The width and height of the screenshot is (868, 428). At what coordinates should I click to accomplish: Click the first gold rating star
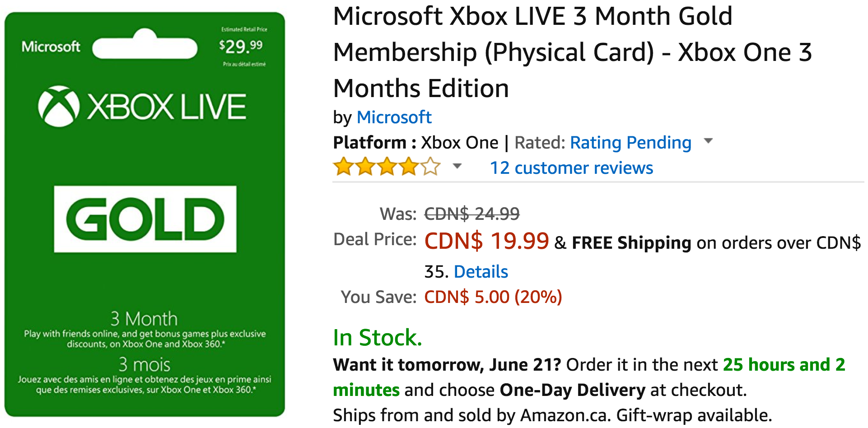pos(344,167)
